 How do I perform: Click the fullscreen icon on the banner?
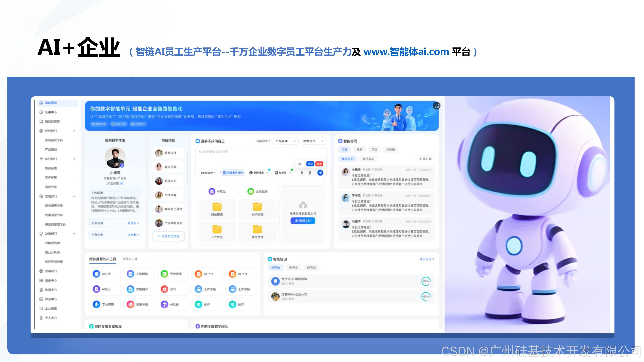point(436,106)
